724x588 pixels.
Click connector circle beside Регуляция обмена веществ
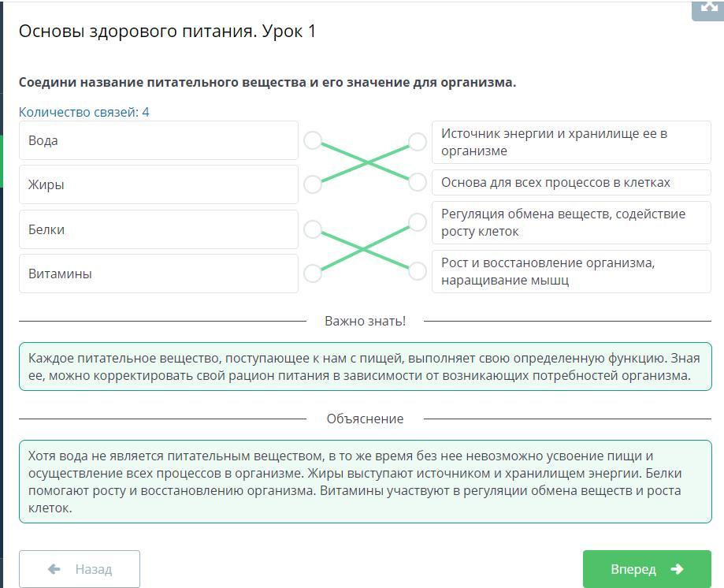(418, 222)
